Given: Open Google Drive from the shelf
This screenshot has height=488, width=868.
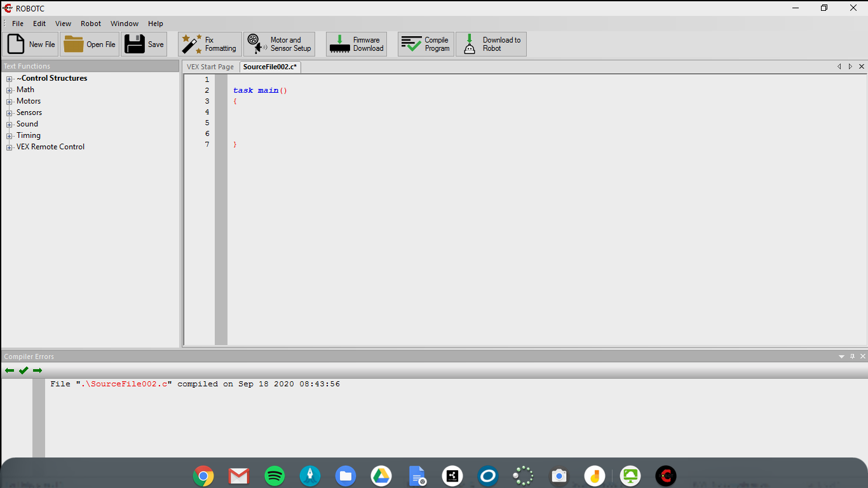Looking at the screenshot, I should point(381,475).
